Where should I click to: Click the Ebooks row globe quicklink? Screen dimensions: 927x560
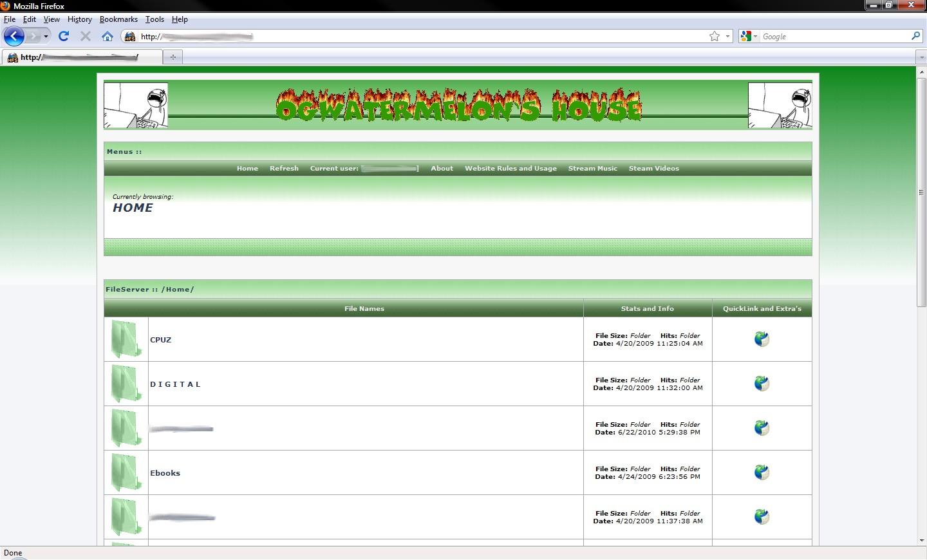pyautogui.click(x=762, y=472)
